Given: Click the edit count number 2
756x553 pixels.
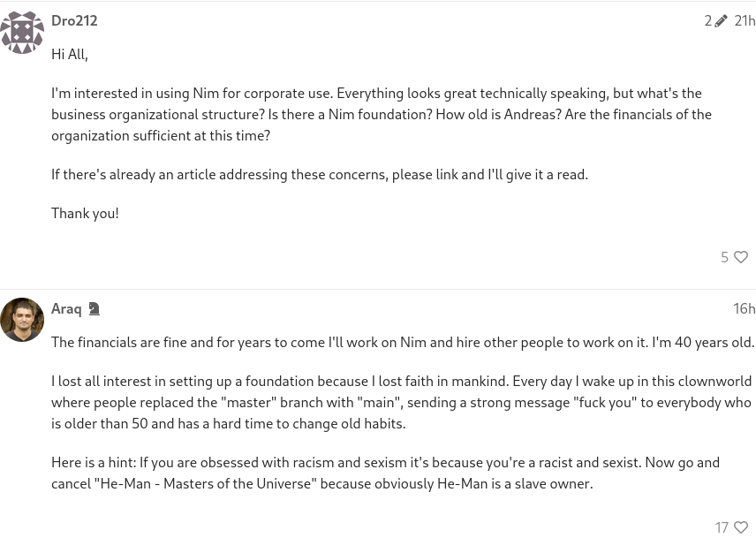Looking at the screenshot, I should point(707,20).
